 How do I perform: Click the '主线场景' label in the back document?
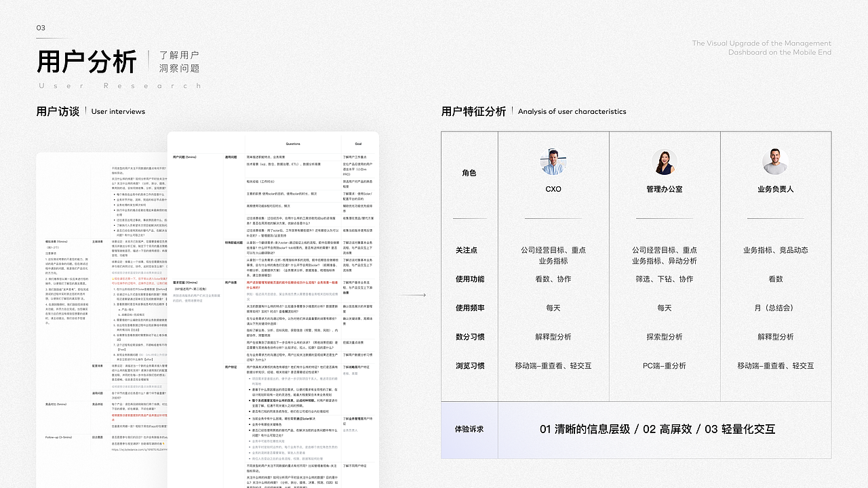point(98,241)
